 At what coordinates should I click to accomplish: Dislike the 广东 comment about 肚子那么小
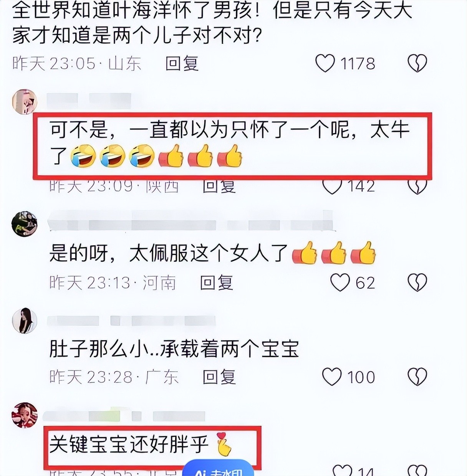coord(417,377)
